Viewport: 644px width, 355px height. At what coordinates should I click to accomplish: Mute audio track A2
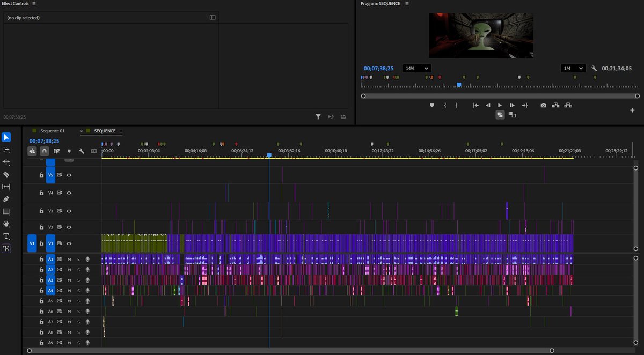tap(69, 270)
